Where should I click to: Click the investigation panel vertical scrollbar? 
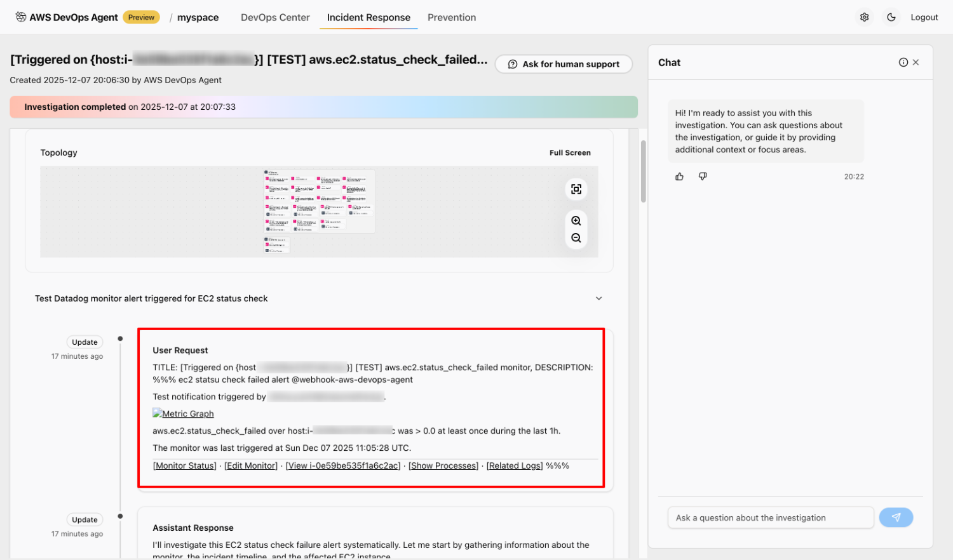coord(643,171)
